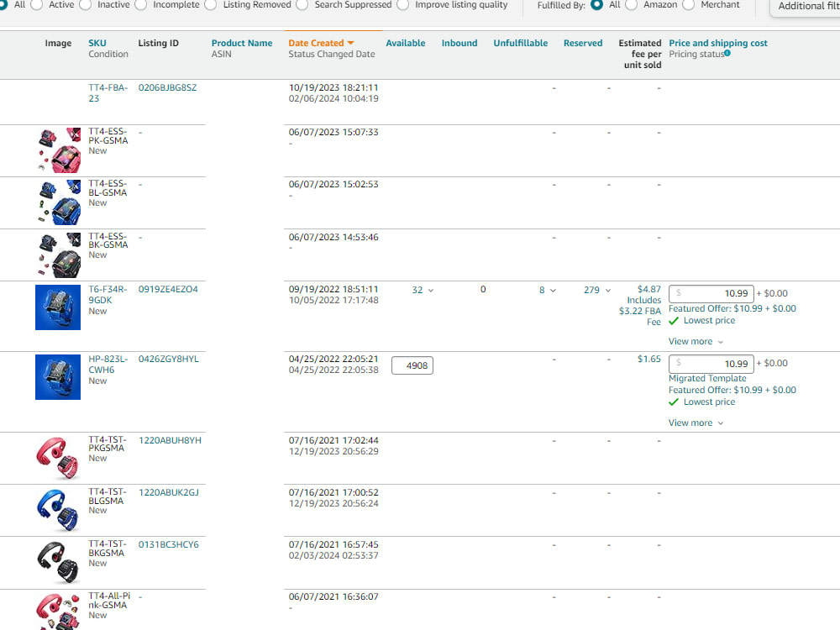Open listing ID 1220ABUK2GJ
The height and width of the screenshot is (630, 840).
click(x=168, y=492)
